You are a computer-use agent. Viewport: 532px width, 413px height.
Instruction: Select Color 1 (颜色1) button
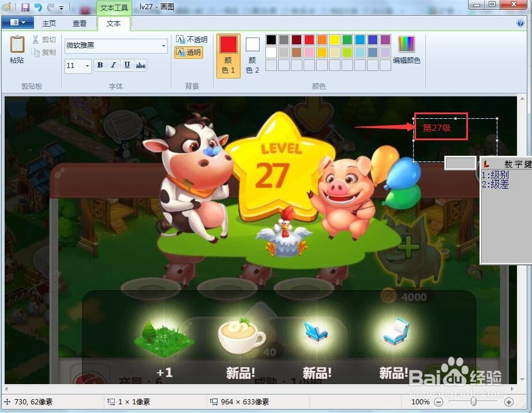click(228, 56)
